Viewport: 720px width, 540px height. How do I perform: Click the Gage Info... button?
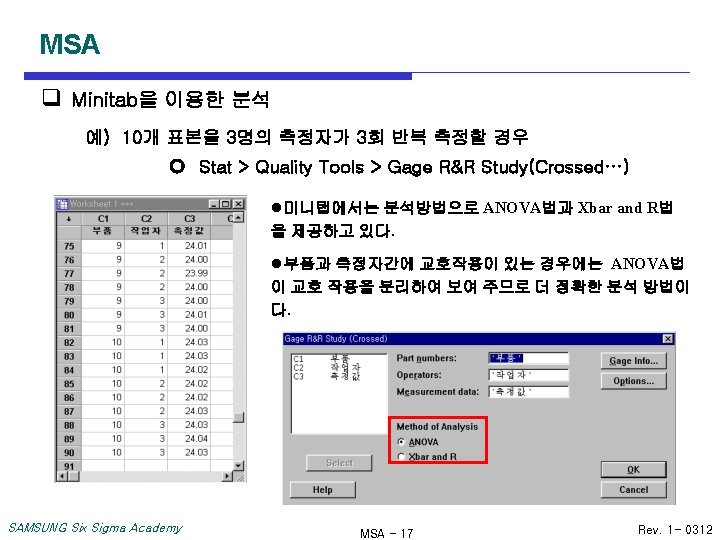pos(633,361)
